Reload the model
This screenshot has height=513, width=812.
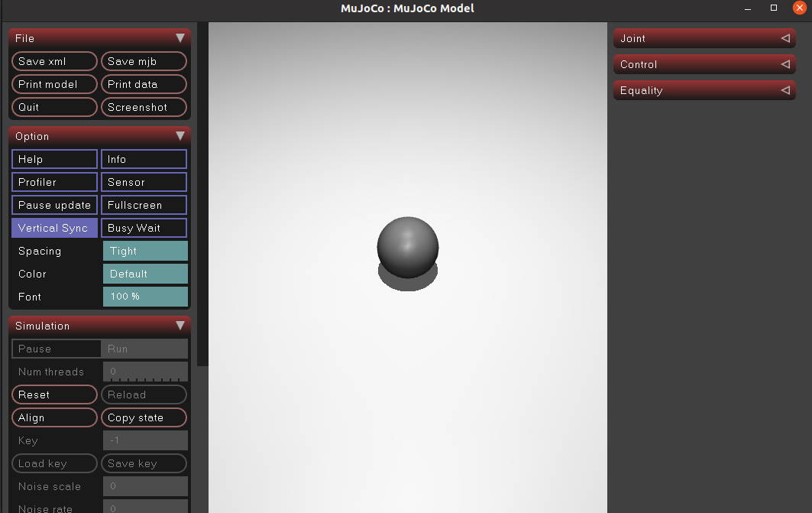pyautogui.click(x=144, y=394)
